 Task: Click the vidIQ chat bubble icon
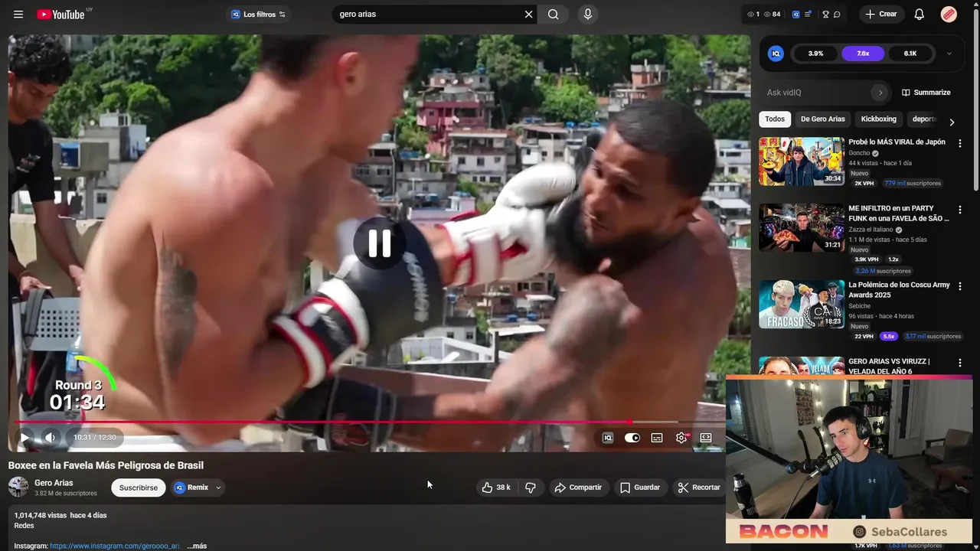(837, 14)
